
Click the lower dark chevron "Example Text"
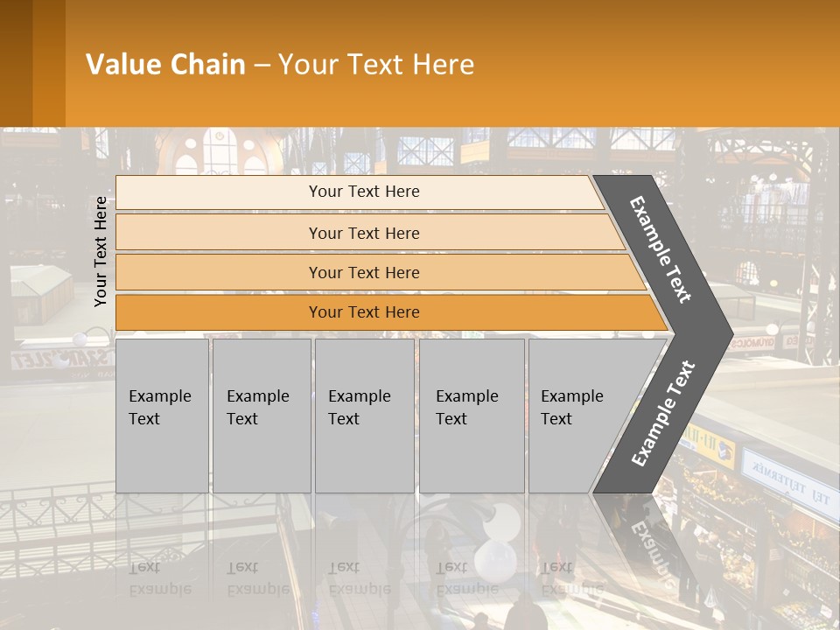[x=665, y=414]
